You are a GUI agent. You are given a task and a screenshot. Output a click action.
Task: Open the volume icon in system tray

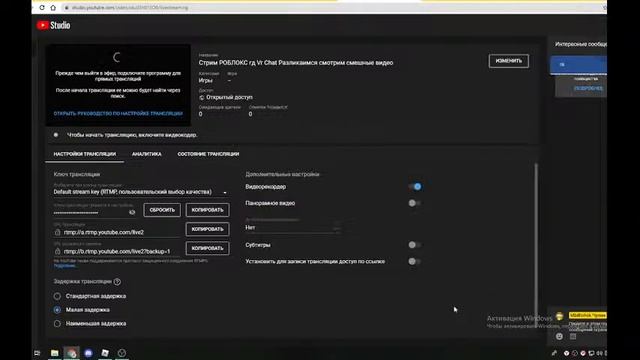coord(599,353)
